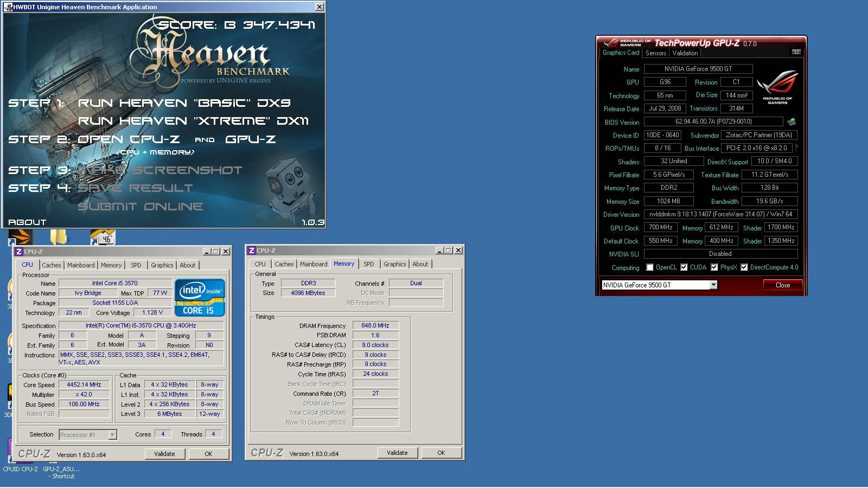Click Validate in the CPU-Z Memory window

[397, 453]
